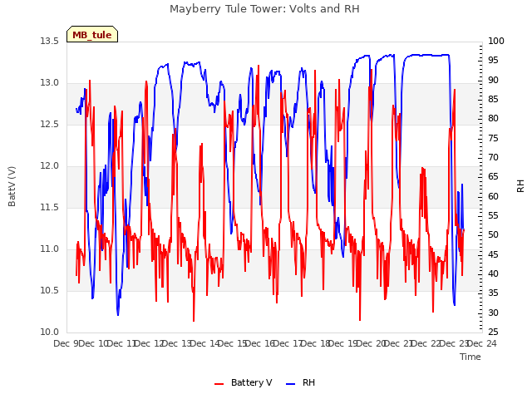Click the Battery V legend entry

pyautogui.click(x=244, y=382)
